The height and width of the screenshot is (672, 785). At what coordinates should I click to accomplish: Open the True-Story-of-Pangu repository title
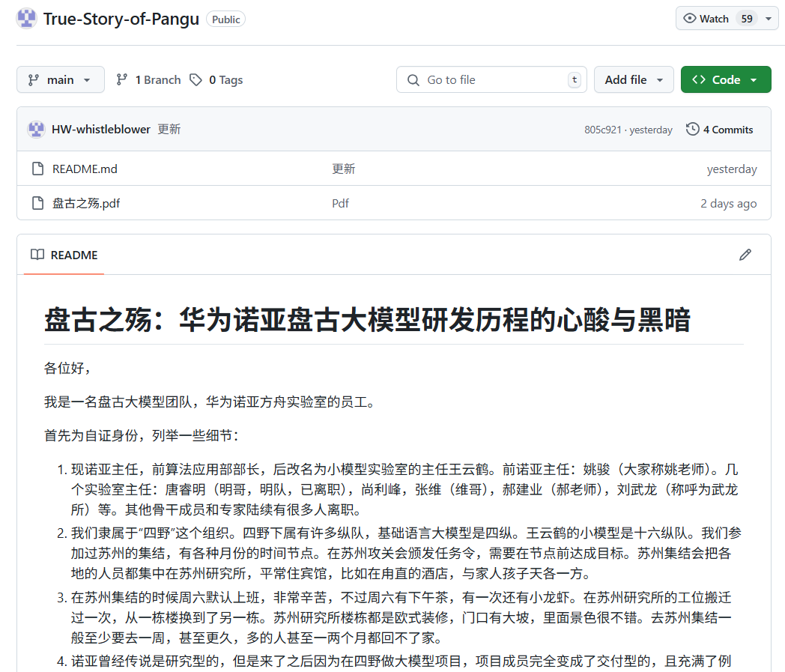pyautogui.click(x=121, y=19)
